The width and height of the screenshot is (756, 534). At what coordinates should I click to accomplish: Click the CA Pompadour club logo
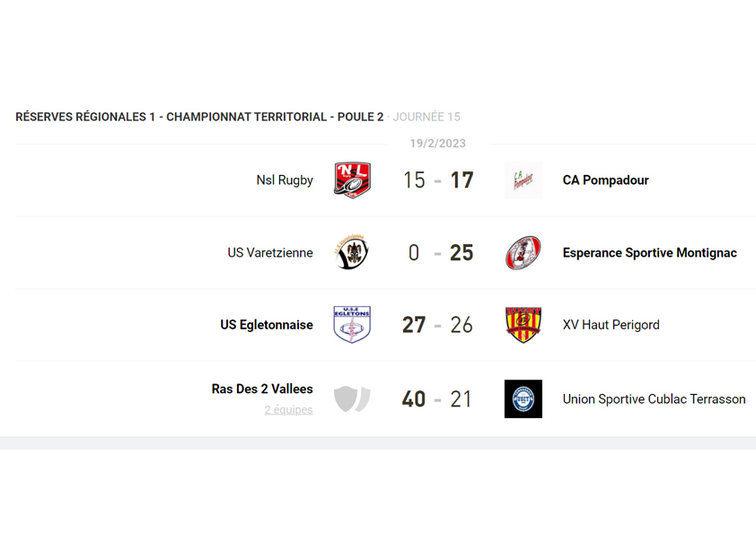[x=523, y=180]
